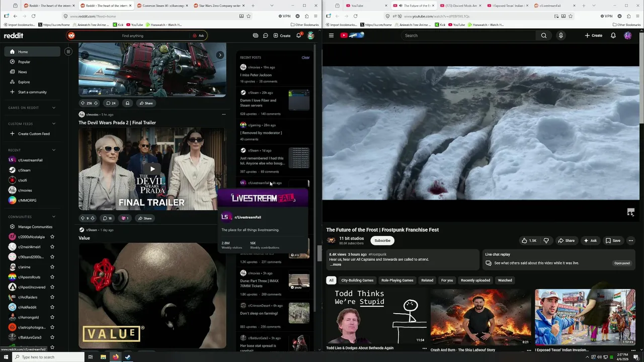Select Recently uploaded filter chip
Viewport: 644px width, 362px height.
[475, 281]
